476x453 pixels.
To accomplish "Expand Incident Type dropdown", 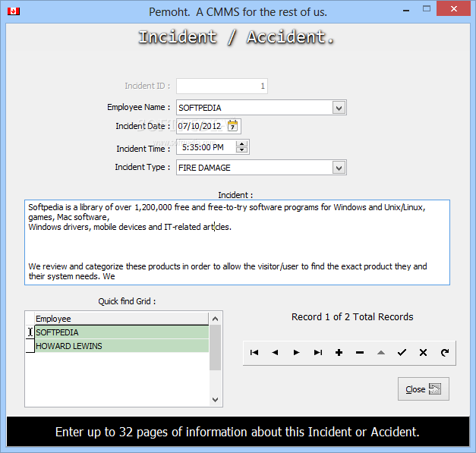I will 339,168.
